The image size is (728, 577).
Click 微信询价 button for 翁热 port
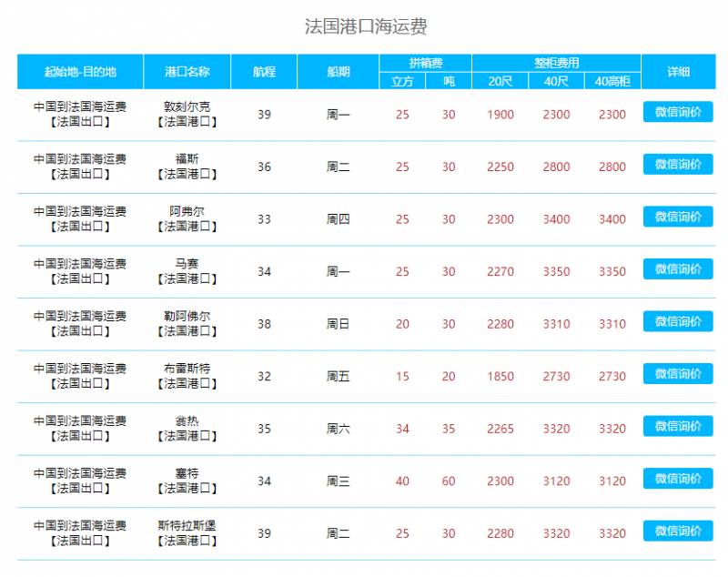pyautogui.click(x=679, y=426)
